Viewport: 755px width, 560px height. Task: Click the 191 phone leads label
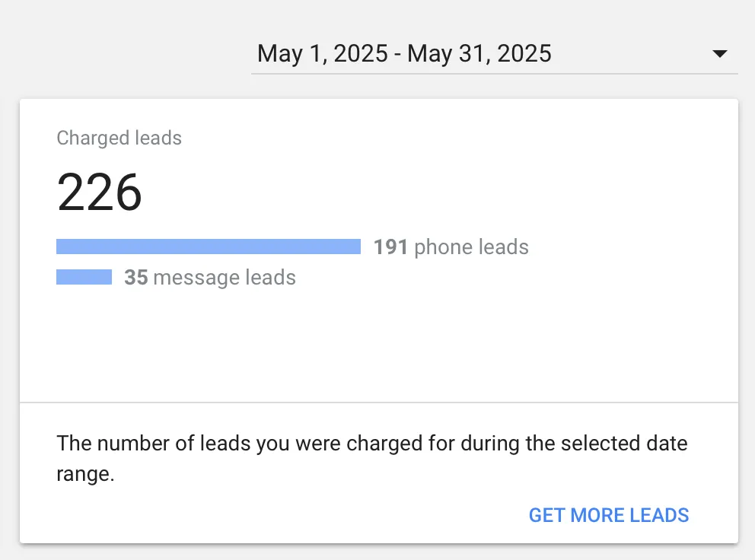pyautogui.click(x=451, y=247)
